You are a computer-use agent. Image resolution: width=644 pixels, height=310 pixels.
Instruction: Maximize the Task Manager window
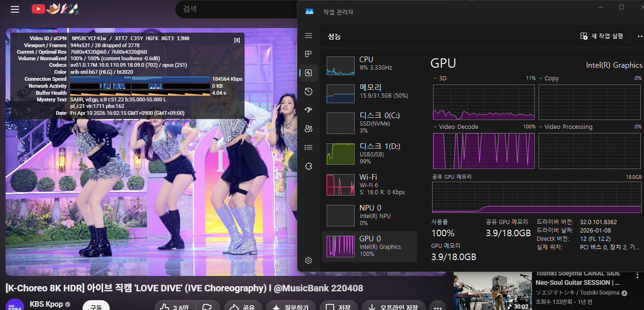[x=622, y=7]
